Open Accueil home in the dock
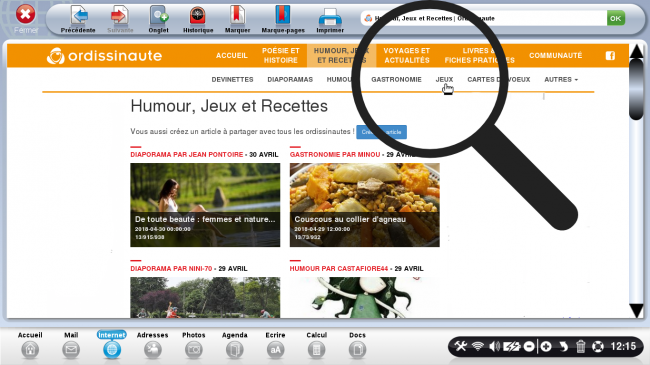Screen dimensions: 650x365 (x=30, y=349)
